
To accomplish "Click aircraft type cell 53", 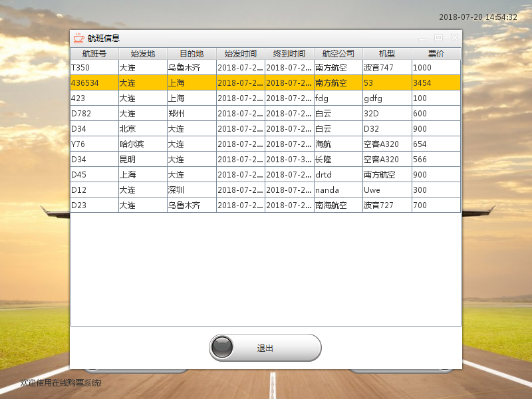I will pos(387,82).
